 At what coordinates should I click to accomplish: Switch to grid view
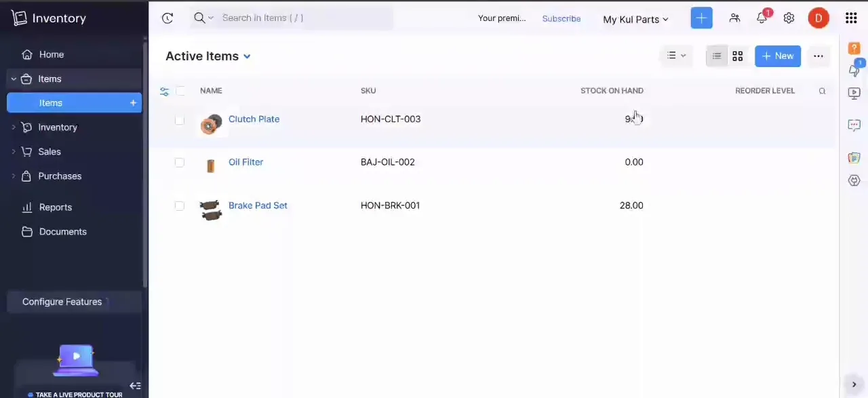pyautogui.click(x=737, y=56)
